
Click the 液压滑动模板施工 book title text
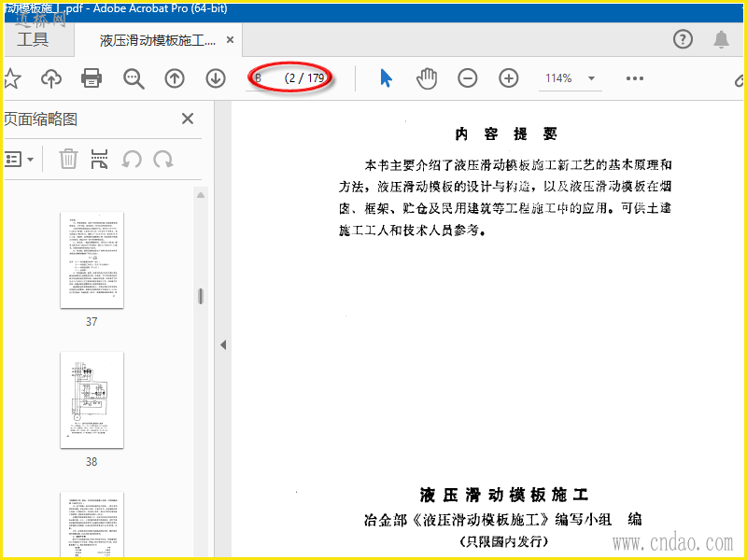pos(504,496)
